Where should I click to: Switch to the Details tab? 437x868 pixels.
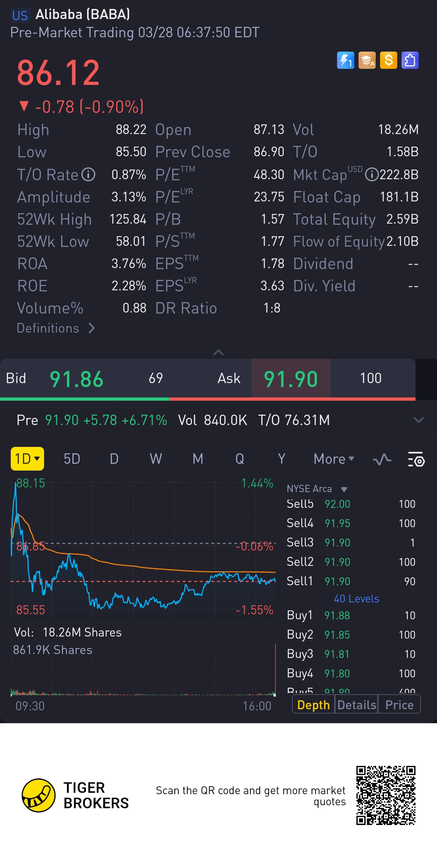pyautogui.click(x=357, y=705)
